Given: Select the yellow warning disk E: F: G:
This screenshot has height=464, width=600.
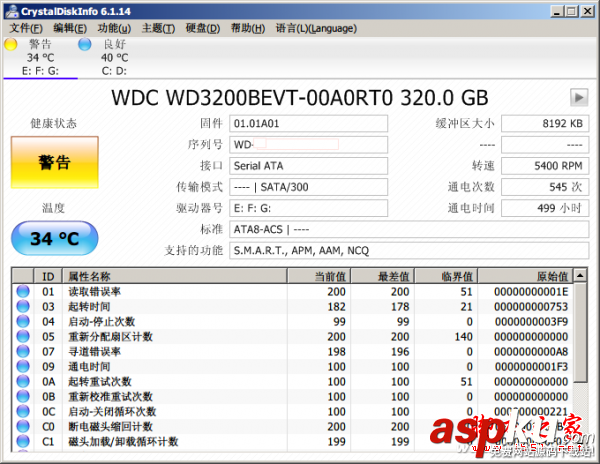Looking at the screenshot, I should pyautogui.click(x=40, y=57).
